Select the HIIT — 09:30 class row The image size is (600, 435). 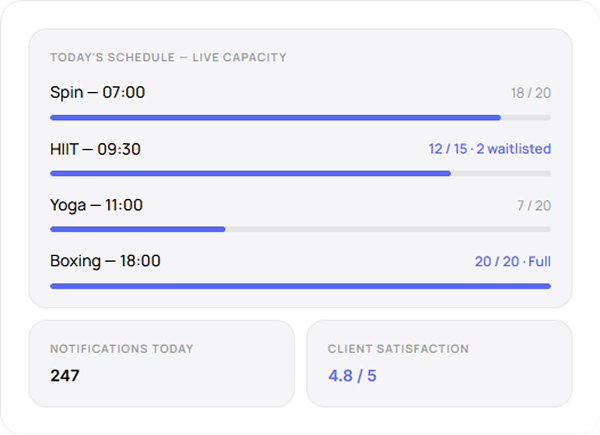96,149
